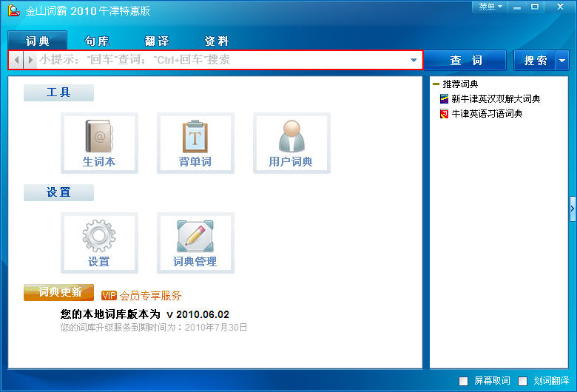
Task: Open the 词典管理 pencil icon
Action: click(195, 243)
